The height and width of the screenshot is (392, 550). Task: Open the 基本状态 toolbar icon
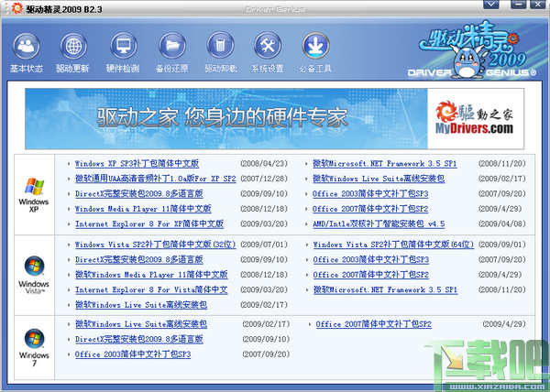point(27,46)
